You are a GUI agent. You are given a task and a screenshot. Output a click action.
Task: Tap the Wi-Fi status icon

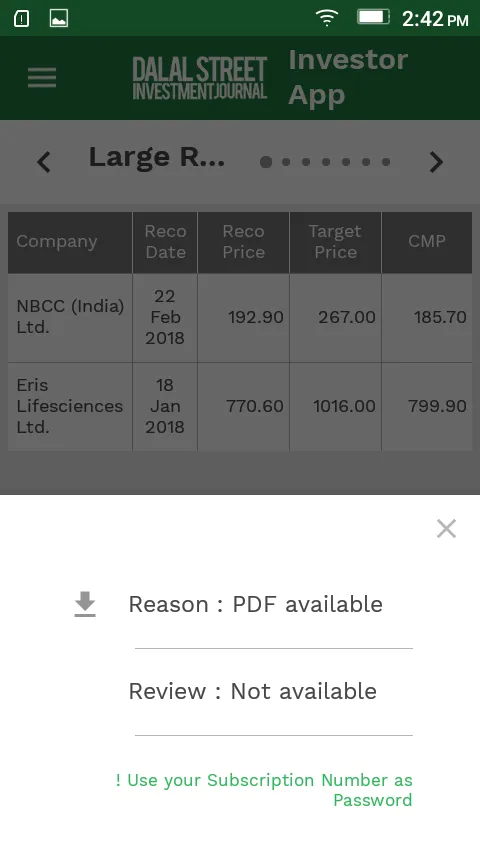click(x=327, y=19)
